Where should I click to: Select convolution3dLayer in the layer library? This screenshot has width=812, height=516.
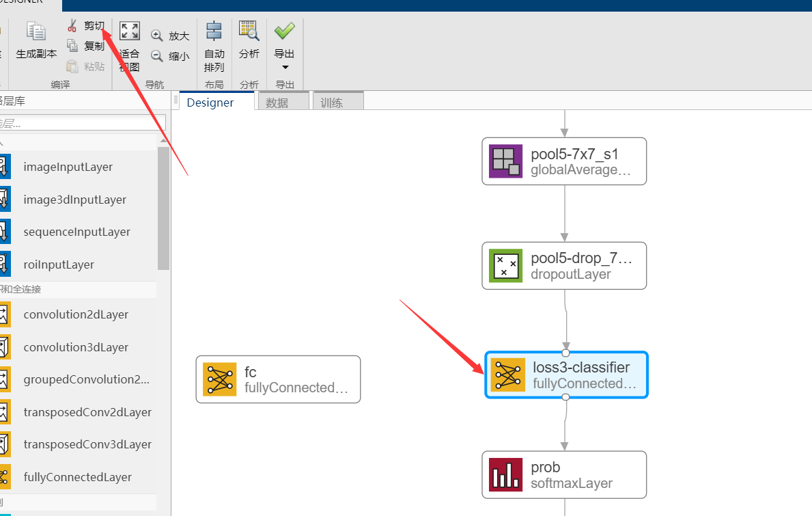[76, 347]
